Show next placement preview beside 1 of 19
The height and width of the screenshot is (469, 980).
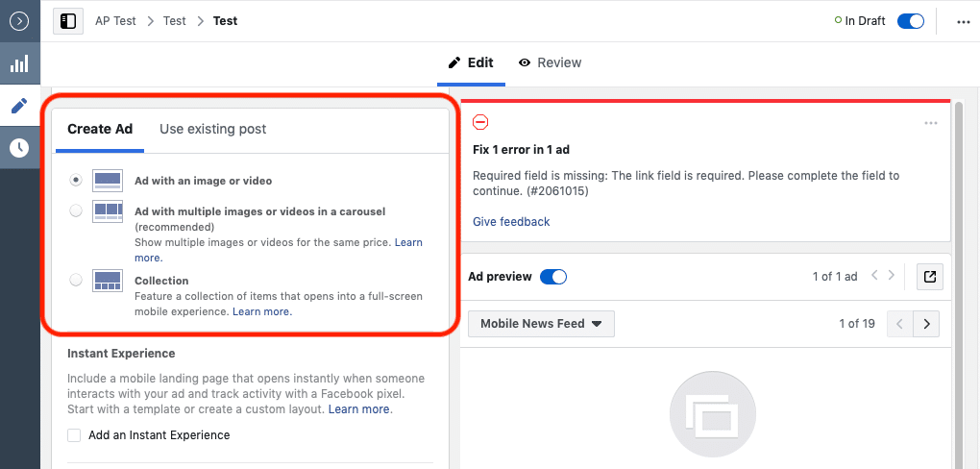click(x=926, y=324)
